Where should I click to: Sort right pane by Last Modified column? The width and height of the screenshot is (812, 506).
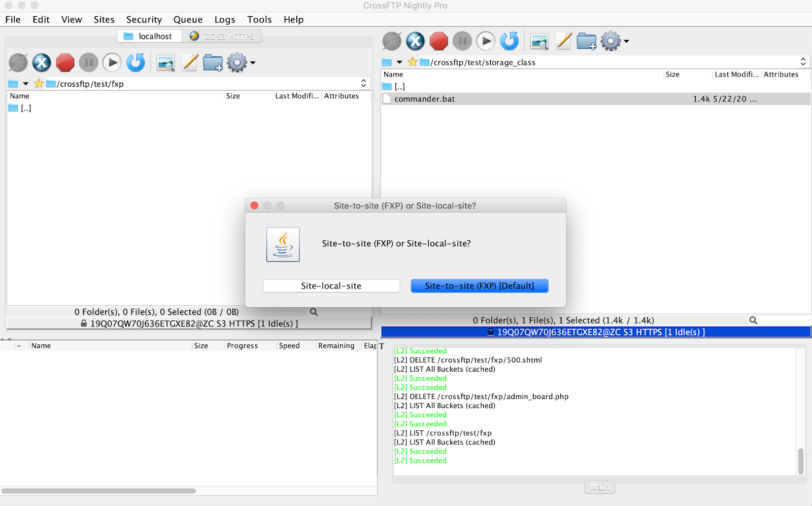tap(736, 74)
